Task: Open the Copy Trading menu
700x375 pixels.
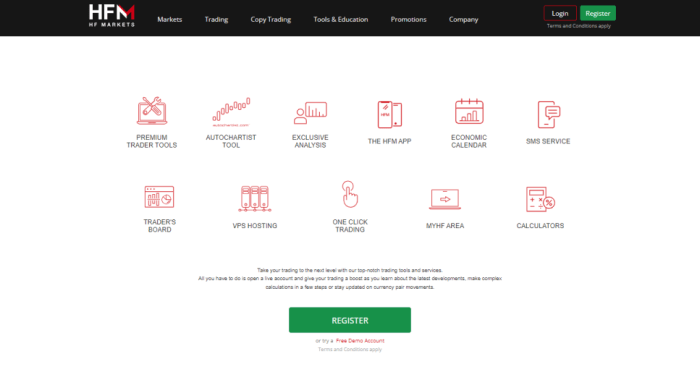Action: tap(271, 20)
